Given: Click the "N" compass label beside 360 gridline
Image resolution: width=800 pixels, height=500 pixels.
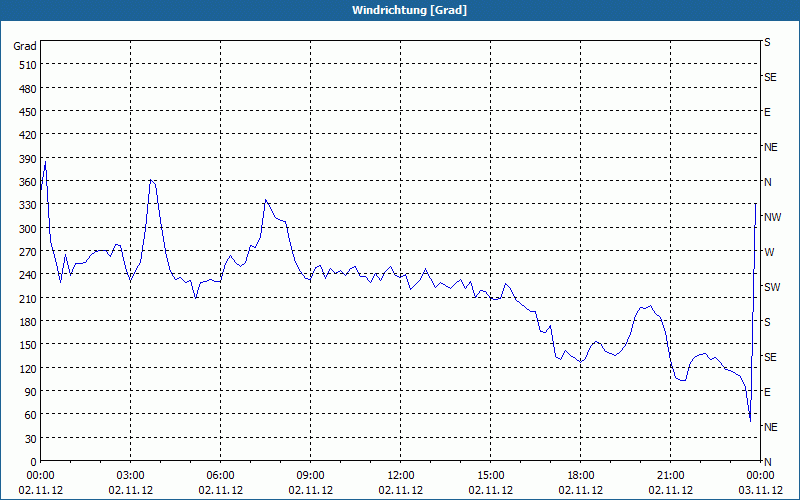Looking at the screenshot, I should (x=768, y=182).
